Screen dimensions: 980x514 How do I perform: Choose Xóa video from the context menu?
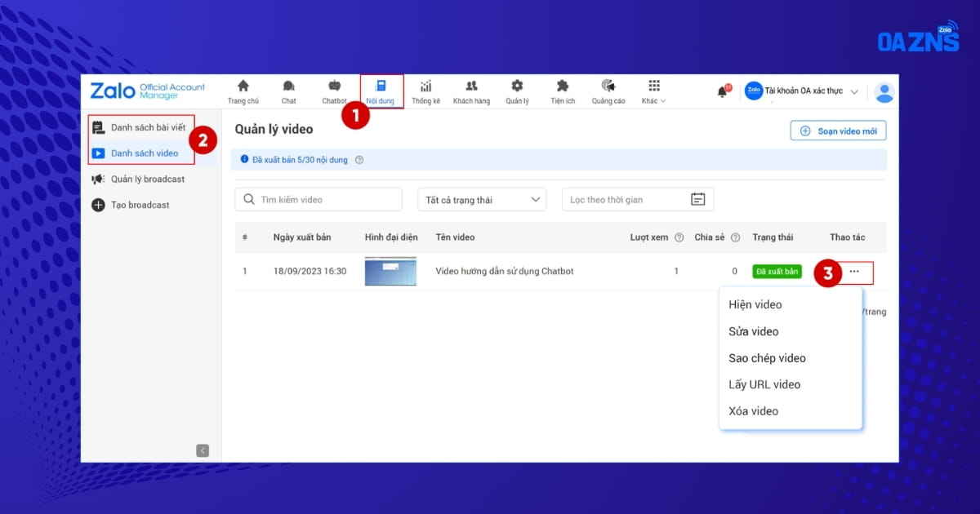click(753, 411)
